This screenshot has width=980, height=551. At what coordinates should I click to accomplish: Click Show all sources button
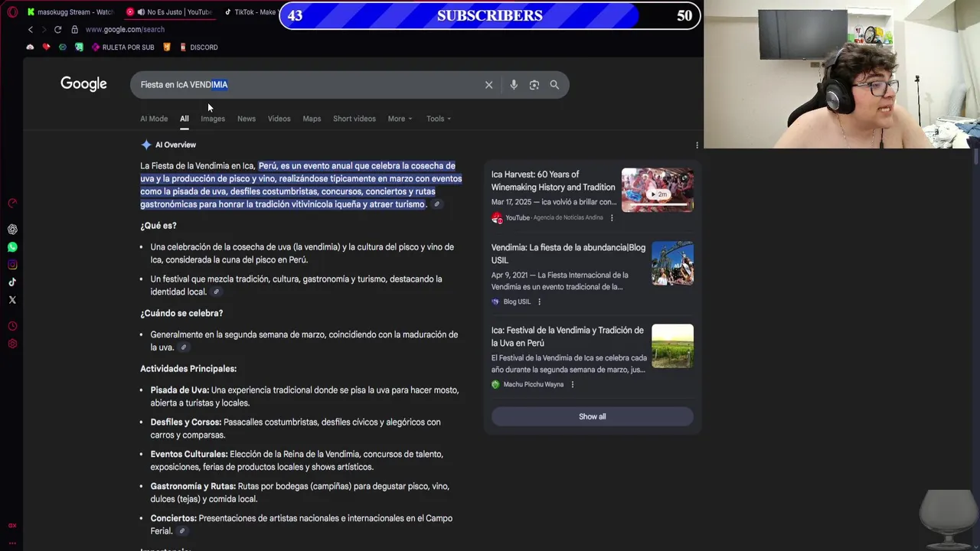[592, 416]
